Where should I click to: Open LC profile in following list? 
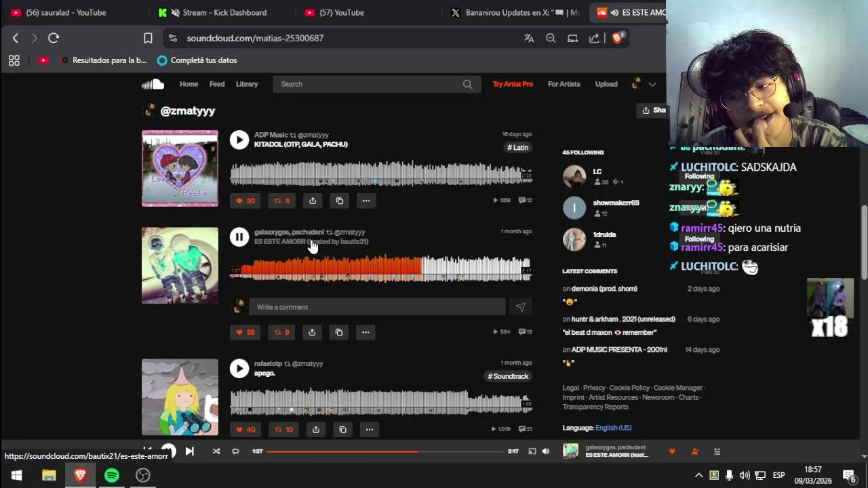point(597,171)
